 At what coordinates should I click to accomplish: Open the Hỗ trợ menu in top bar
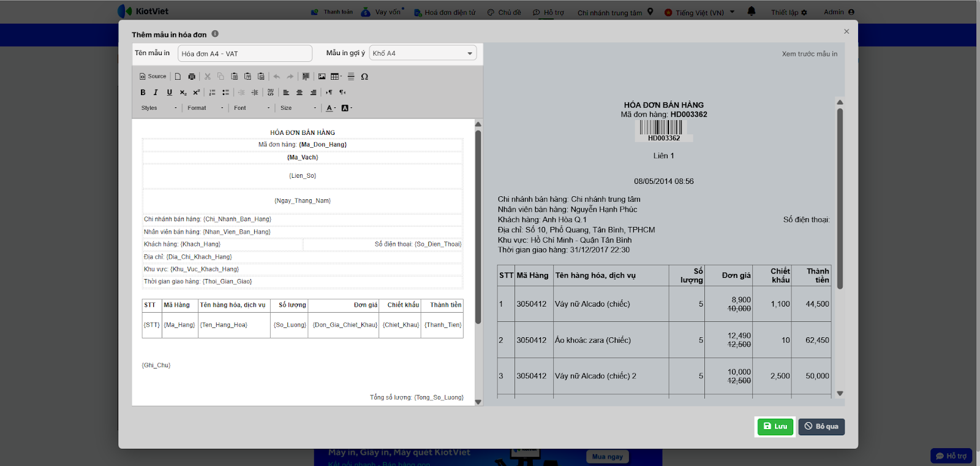548,12
